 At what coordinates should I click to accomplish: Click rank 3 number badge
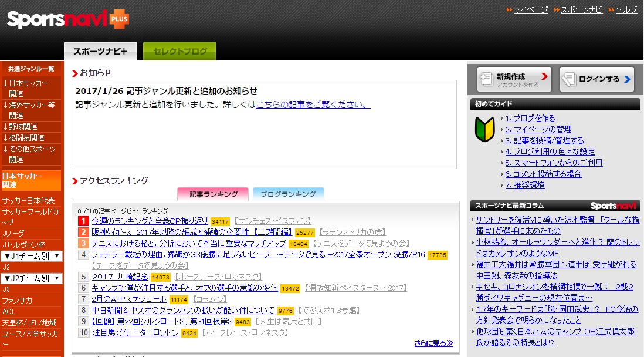tap(83, 244)
